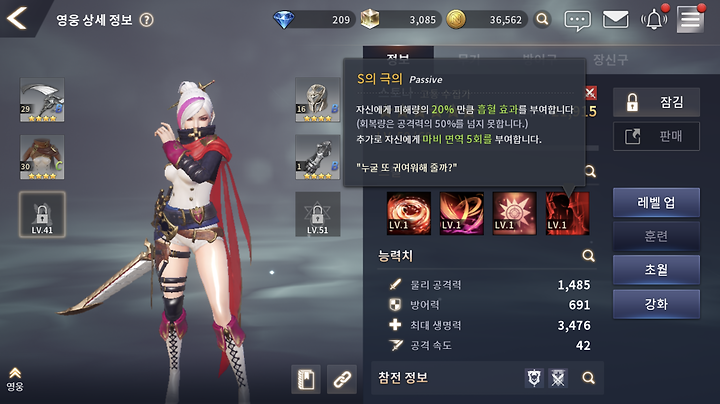Switch to the 정보 tab
720x404 pixels.
[398, 57]
